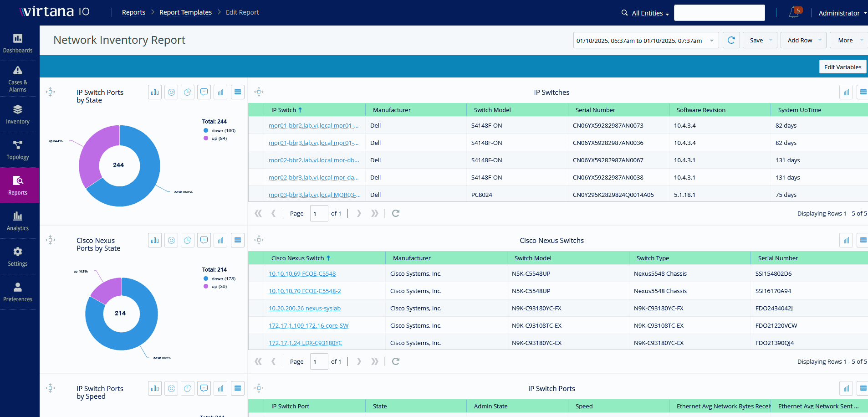
Task: Expand the Save dropdown arrow
Action: [x=771, y=40]
